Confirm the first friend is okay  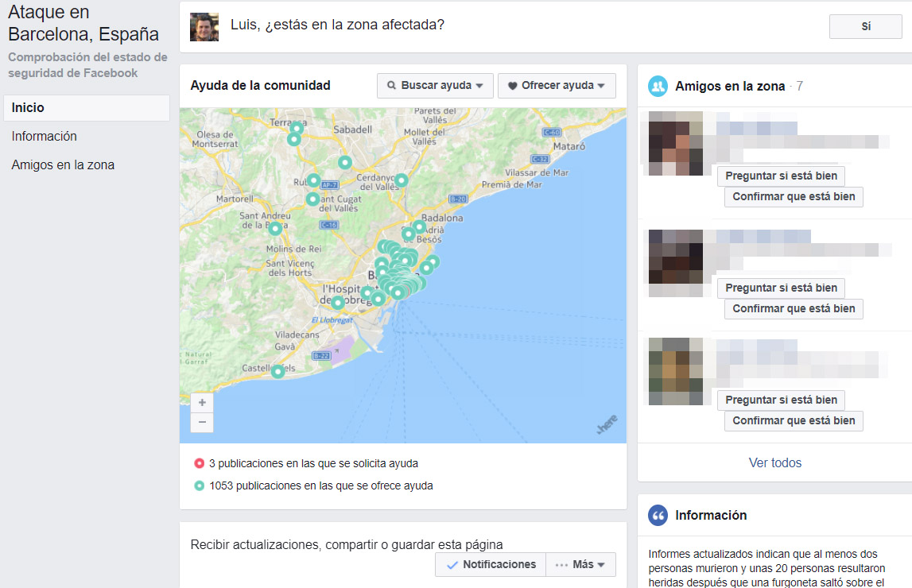pyautogui.click(x=794, y=197)
